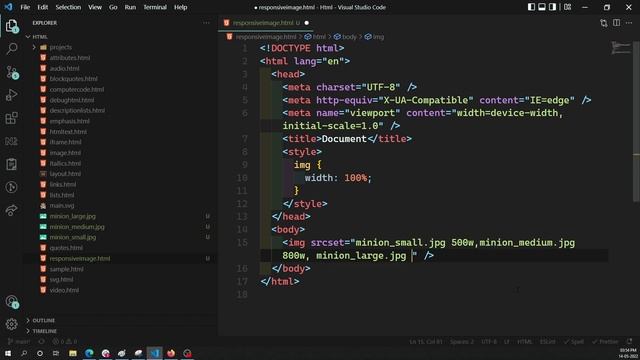
Task: Close the responsiveimage.html tab via unsaved dot
Action: tap(307, 23)
